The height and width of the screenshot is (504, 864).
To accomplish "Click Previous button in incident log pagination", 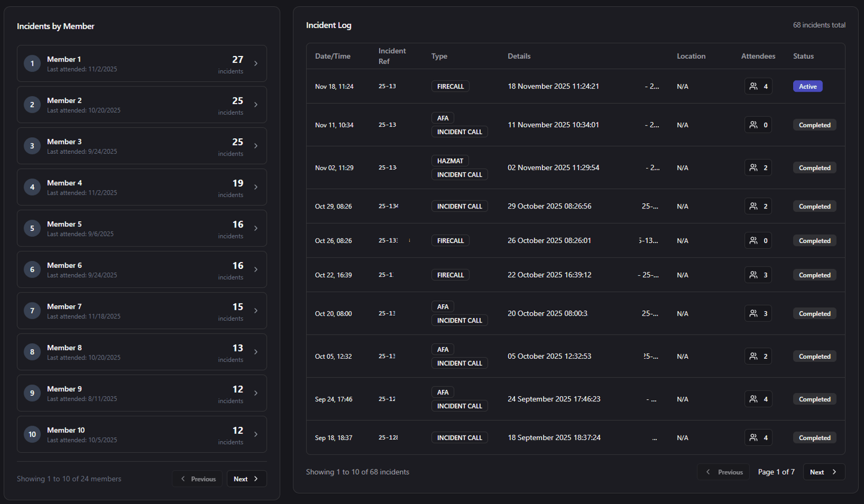I will coord(723,472).
